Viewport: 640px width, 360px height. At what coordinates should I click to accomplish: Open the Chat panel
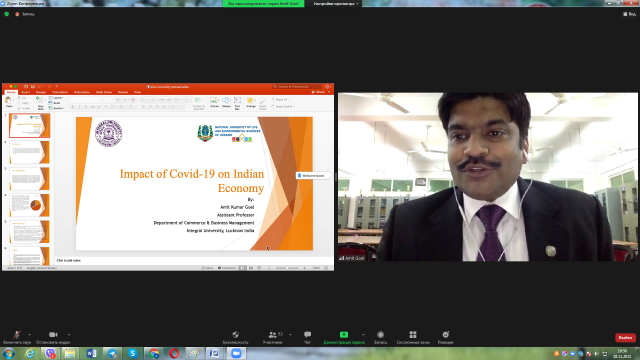pos(307,337)
